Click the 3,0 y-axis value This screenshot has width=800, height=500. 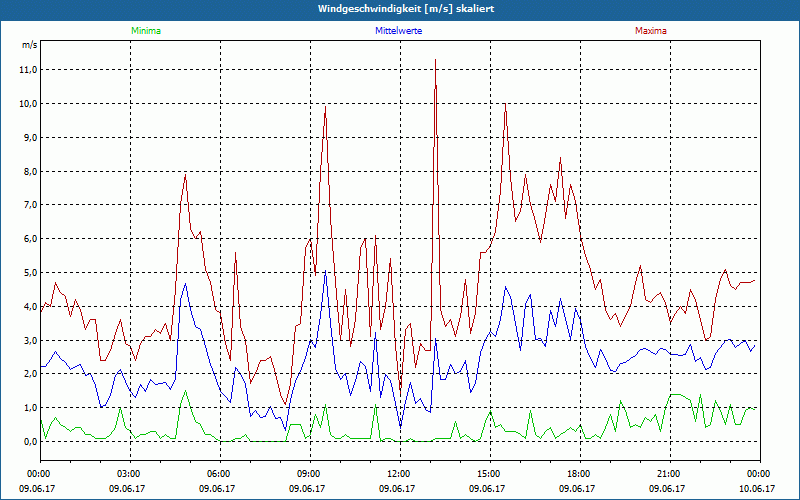pos(31,340)
